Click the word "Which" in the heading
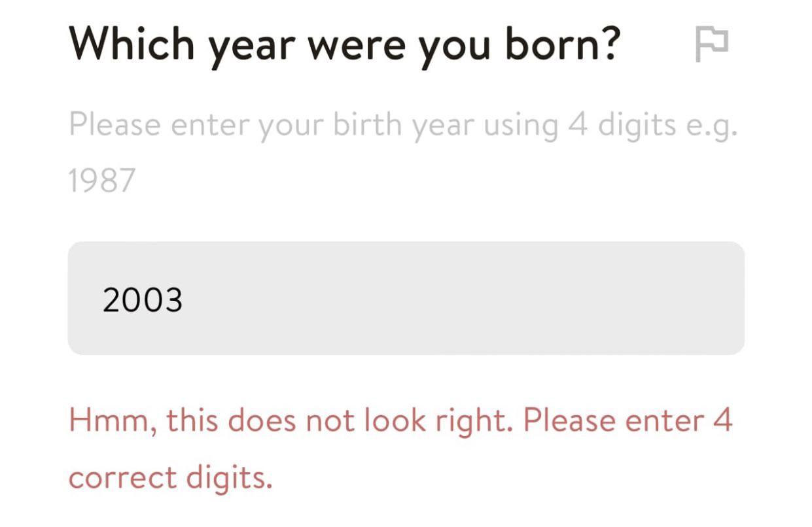Viewport: 812px width, 527px height. point(131,44)
